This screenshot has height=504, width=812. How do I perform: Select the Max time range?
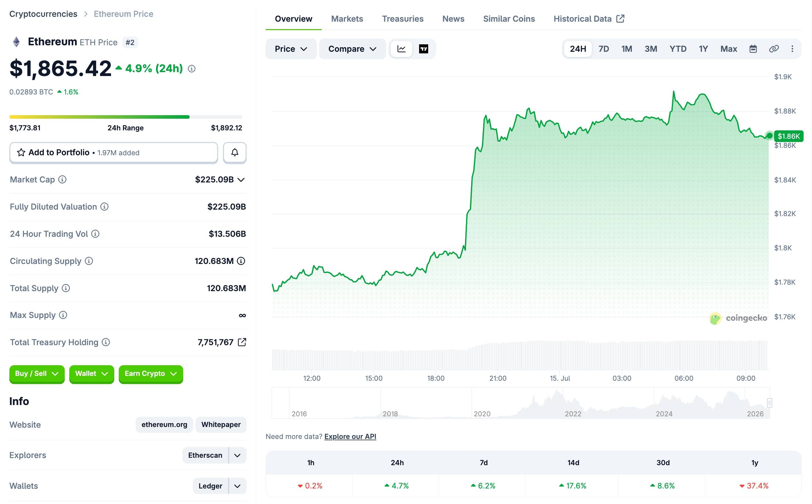(729, 49)
